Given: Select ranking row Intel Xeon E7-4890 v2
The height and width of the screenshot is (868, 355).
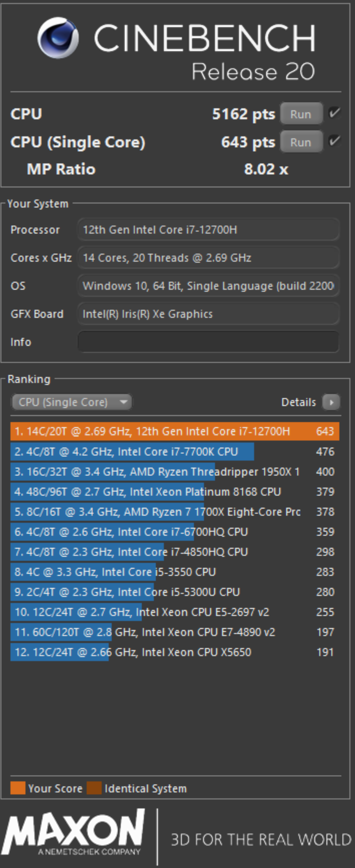Looking at the screenshot, I should (175, 632).
